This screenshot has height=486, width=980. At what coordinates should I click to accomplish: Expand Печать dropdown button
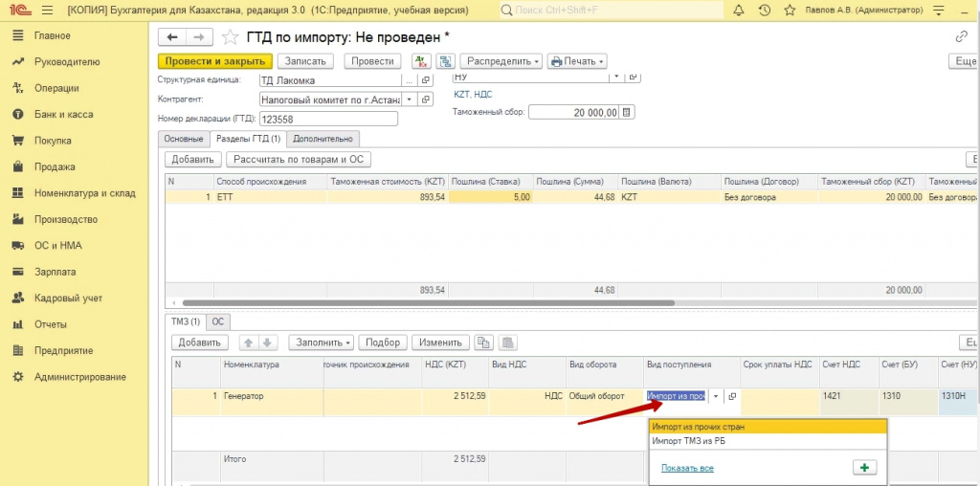pos(577,61)
